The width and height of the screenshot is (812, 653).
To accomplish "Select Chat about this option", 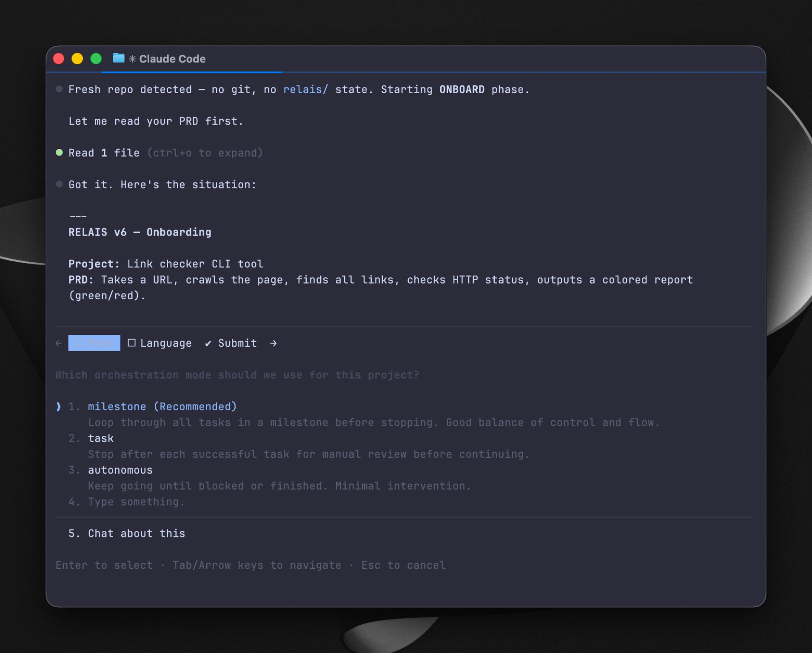I will click(x=136, y=534).
